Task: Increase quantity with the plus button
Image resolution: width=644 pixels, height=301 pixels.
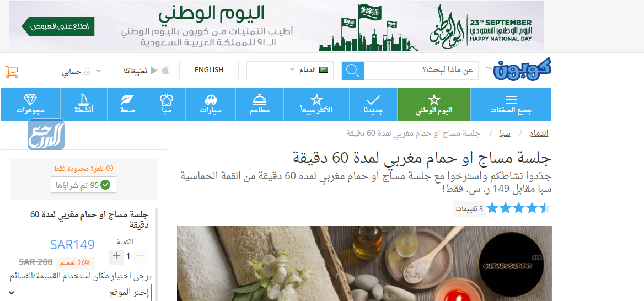Action: click(x=116, y=256)
